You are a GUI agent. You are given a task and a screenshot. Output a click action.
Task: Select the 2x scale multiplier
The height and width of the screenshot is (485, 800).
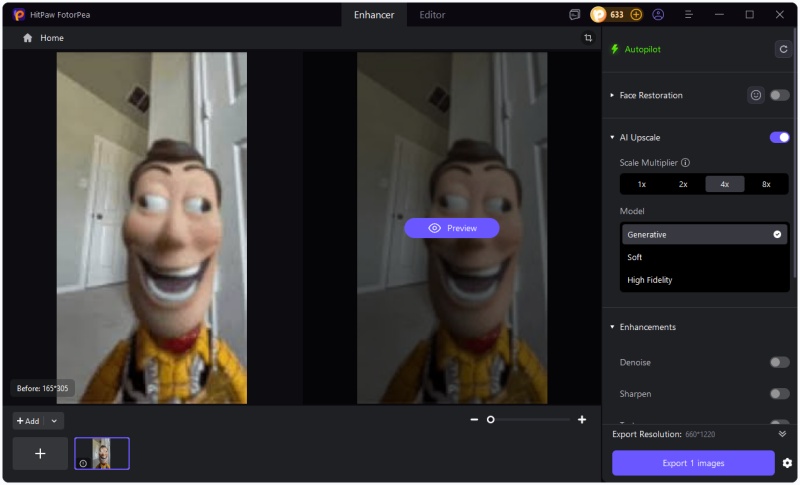point(683,184)
